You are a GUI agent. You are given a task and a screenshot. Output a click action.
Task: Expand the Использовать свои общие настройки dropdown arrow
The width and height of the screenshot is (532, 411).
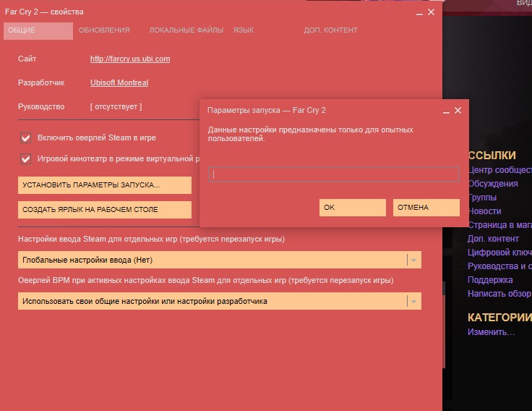[413, 301]
